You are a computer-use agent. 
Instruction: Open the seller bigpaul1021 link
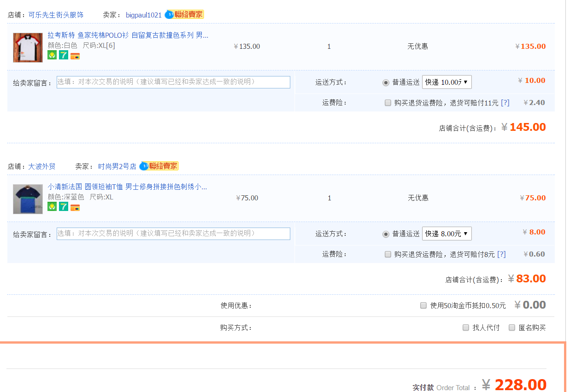point(144,15)
